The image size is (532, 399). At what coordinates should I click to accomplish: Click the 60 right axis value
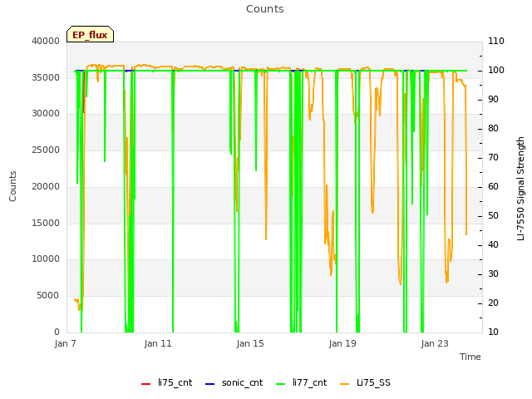[x=493, y=186]
